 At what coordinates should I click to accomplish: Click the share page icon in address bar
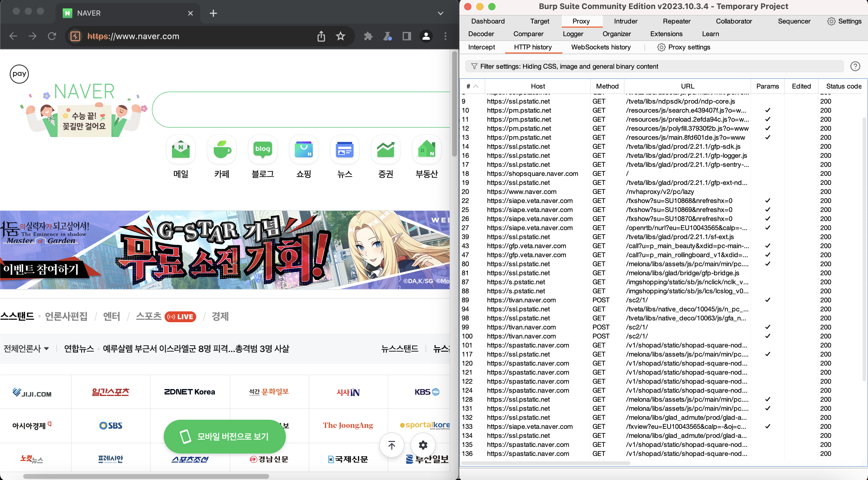pyautogui.click(x=321, y=36)
